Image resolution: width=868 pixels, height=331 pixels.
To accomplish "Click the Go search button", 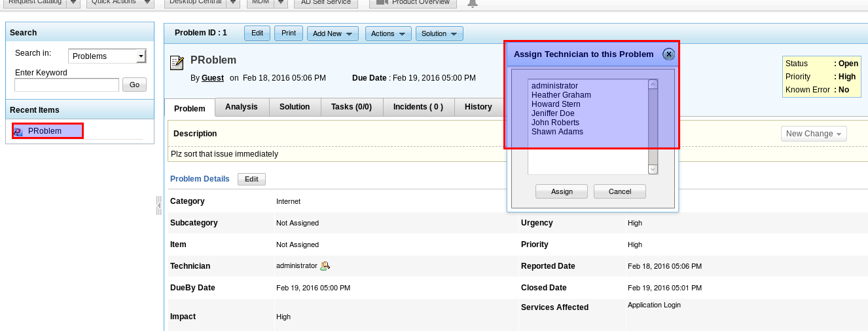I will tap(134, 85).
